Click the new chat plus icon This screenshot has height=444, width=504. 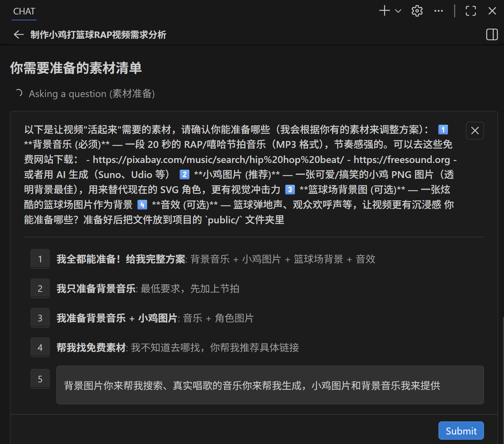(384, 11)
